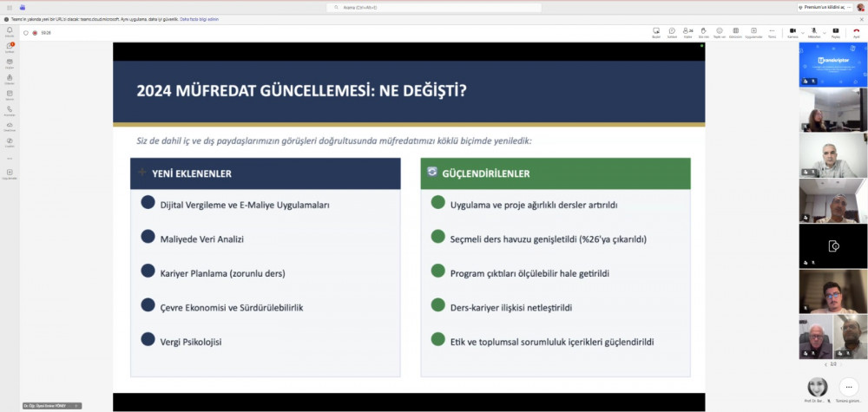
Task: Raise hand with El kaldır button
Action: (704, 32)
